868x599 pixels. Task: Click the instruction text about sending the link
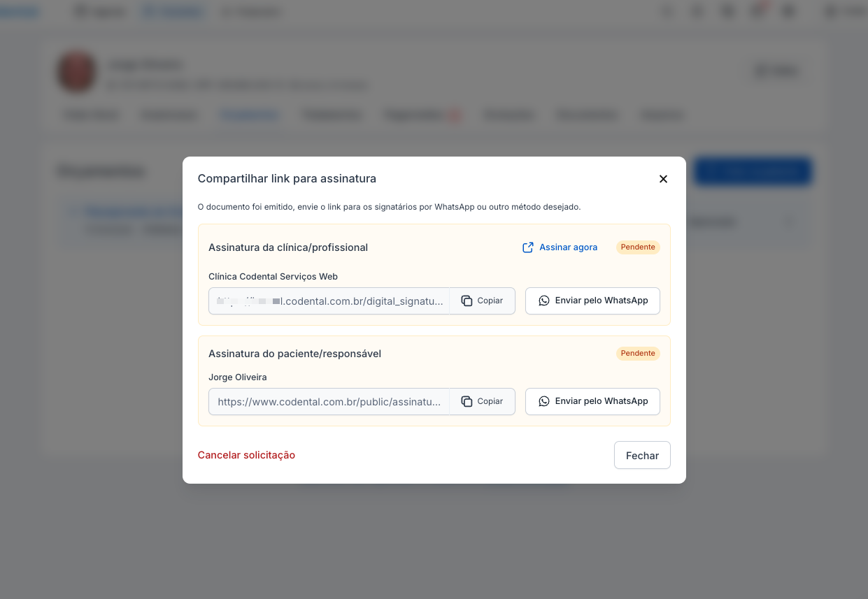pos(389,207)
